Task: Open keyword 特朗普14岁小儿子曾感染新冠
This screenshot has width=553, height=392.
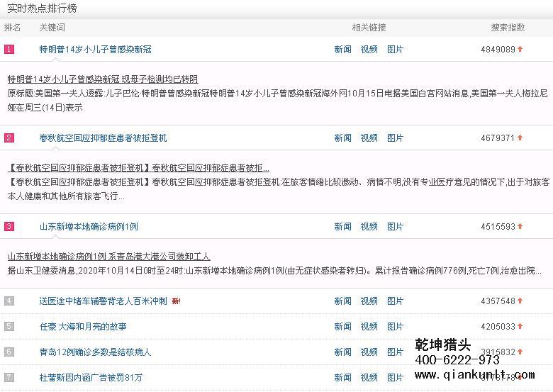Action: coord(95,50)
